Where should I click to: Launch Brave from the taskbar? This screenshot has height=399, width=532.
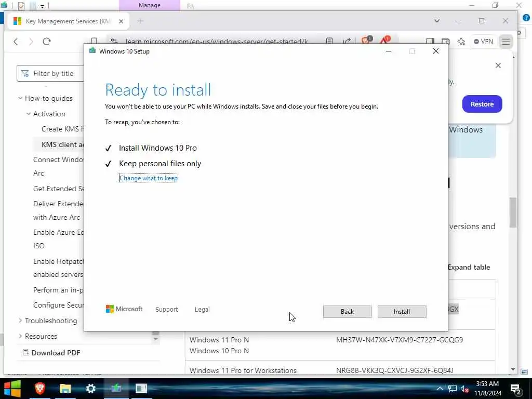[39, 388]
